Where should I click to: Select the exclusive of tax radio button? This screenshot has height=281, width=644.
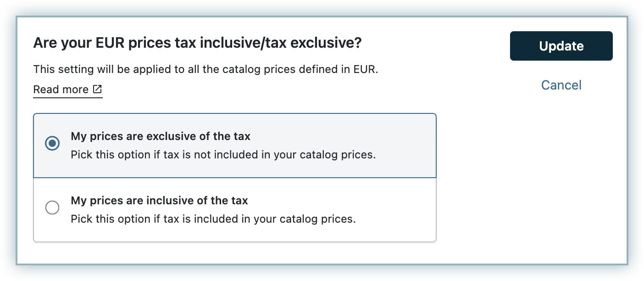click(x=52, y=143)
